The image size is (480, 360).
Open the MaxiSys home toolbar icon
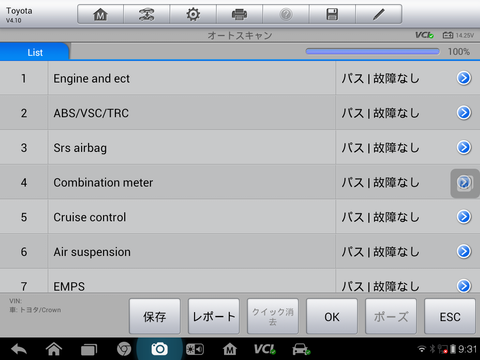tap(100, 14)
